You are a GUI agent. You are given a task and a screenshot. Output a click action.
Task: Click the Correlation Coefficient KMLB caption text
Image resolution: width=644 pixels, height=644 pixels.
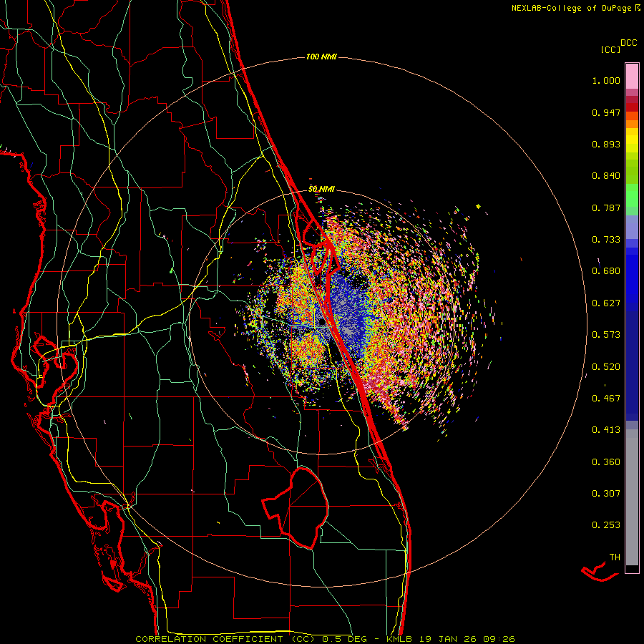pos(325,639)
